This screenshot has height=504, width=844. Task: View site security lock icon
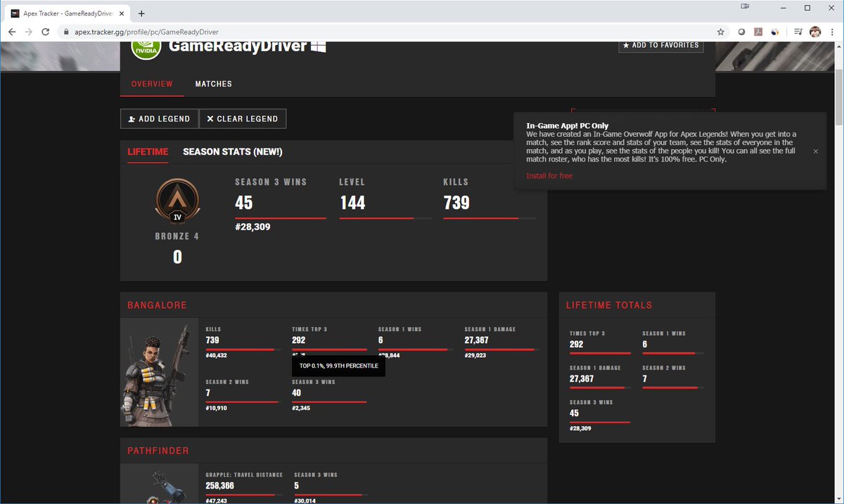[66, 32]
